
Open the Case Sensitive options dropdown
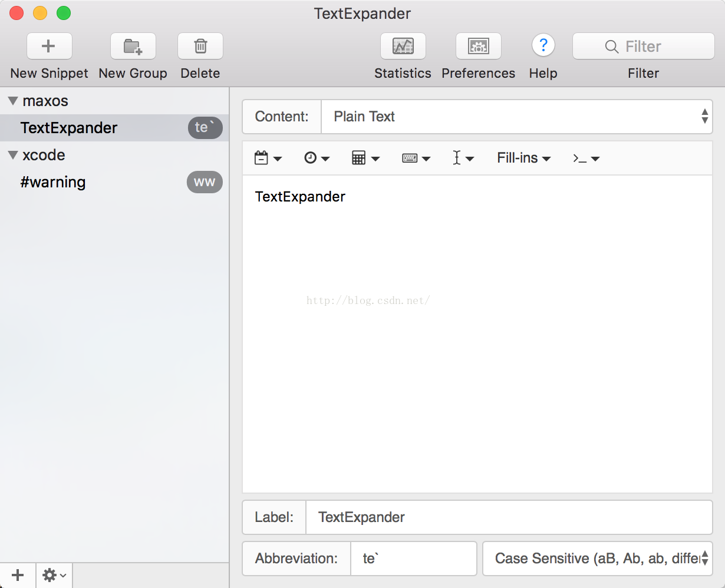point(598,559)
